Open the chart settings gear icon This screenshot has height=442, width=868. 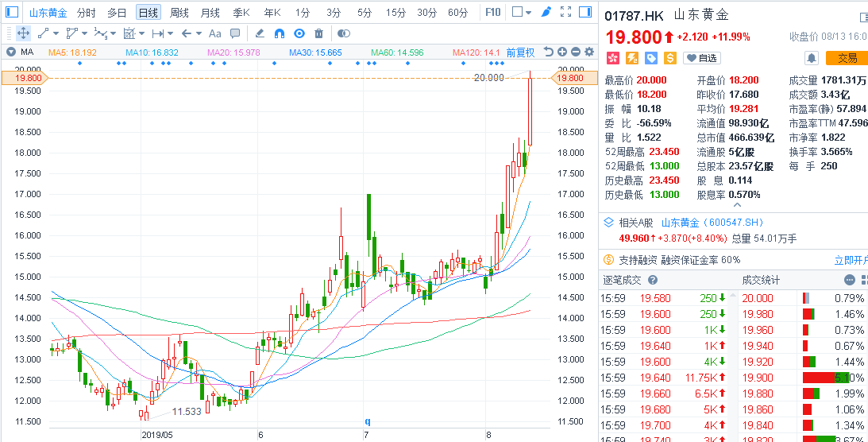[589, 52]
